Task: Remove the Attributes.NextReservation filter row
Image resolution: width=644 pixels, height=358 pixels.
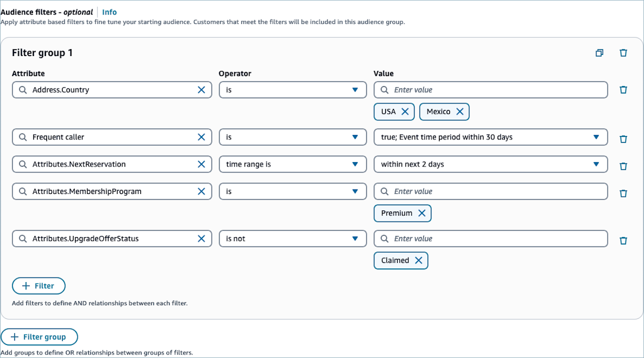Action: (623, 166)
